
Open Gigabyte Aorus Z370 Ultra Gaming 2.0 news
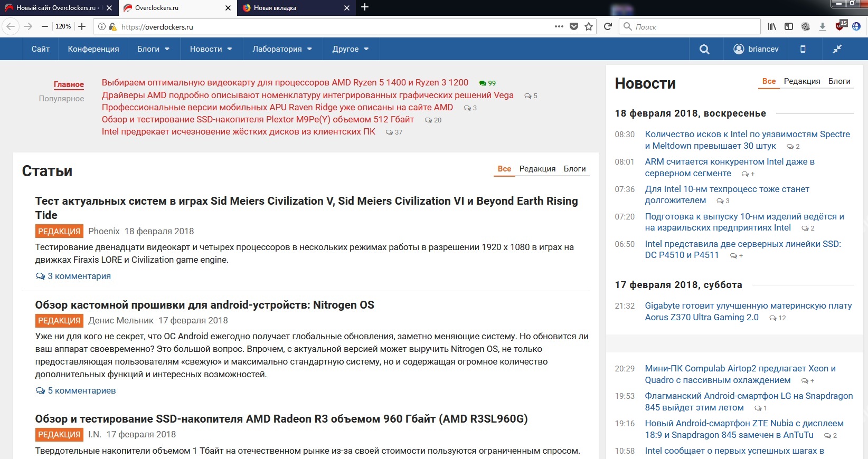(748, 311)
